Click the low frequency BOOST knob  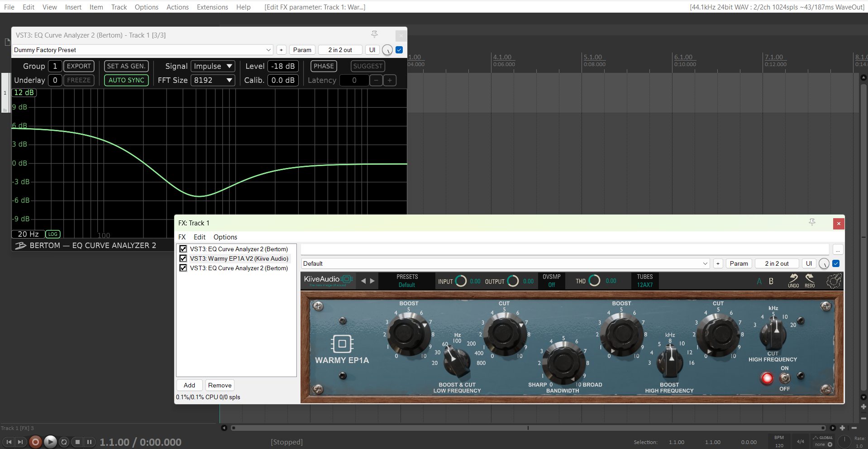click(x=409, y=334)
